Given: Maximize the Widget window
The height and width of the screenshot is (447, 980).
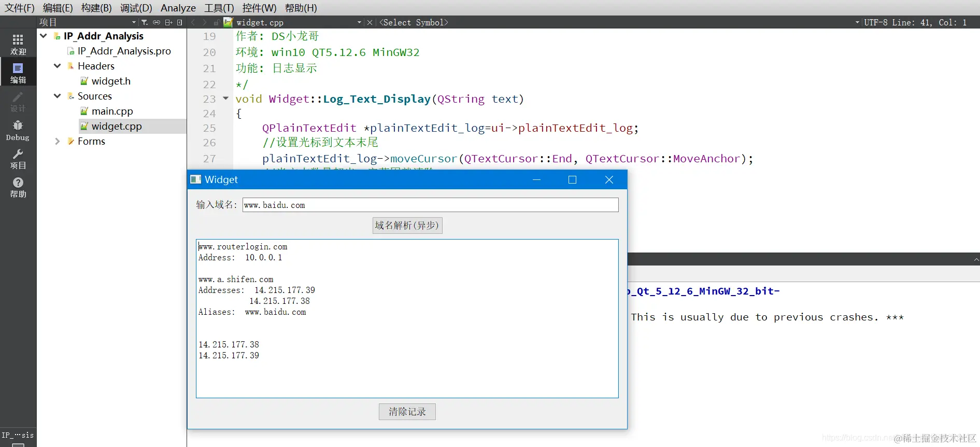Looking at the screenshot, I should coord(573,179).
